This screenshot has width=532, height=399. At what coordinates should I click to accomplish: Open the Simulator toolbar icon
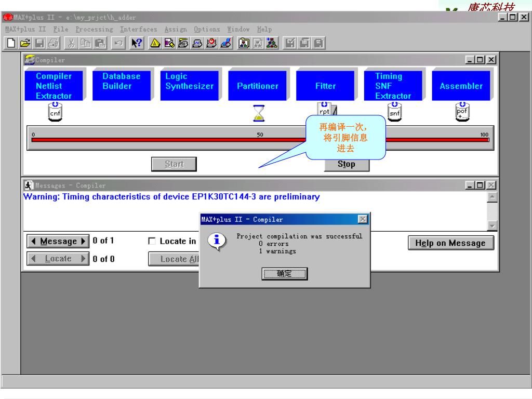tap(197, 43)
